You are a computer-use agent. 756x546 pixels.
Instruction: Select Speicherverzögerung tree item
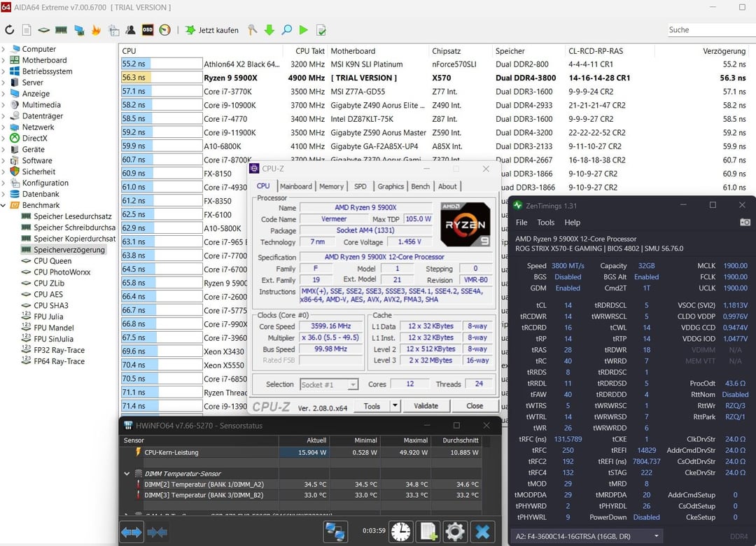coord(69,250)
